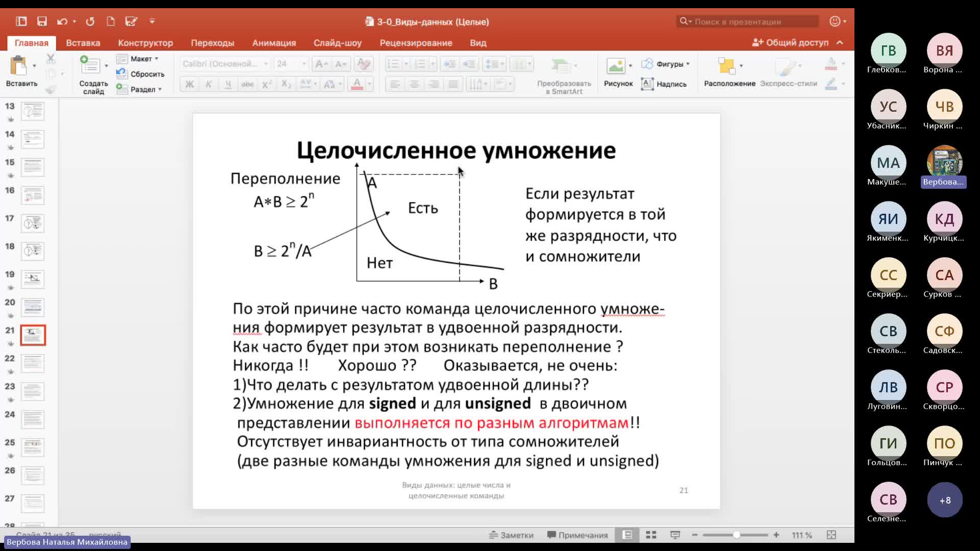Click fit slide to window icon
This screenshot has height=551, width=980.
(831, 535)
